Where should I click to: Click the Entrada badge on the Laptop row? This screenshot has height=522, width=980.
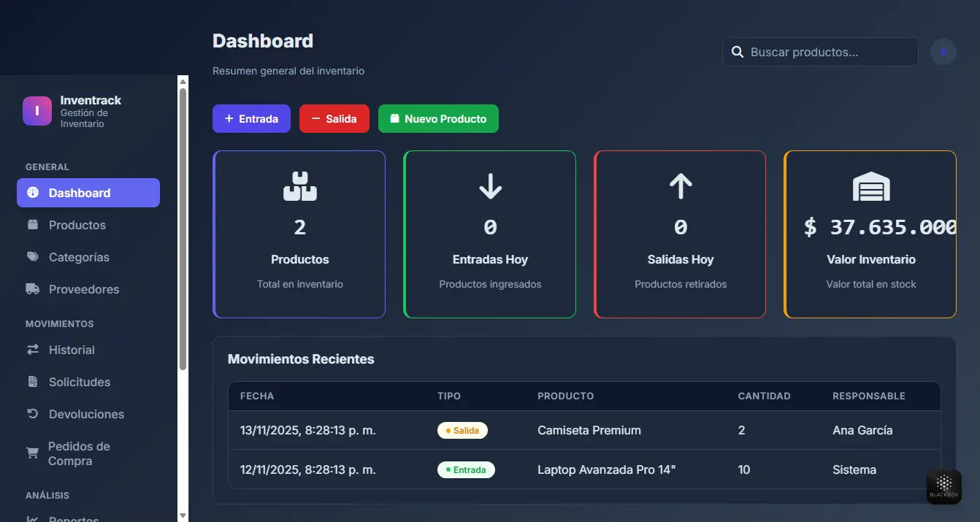[466, 469]
